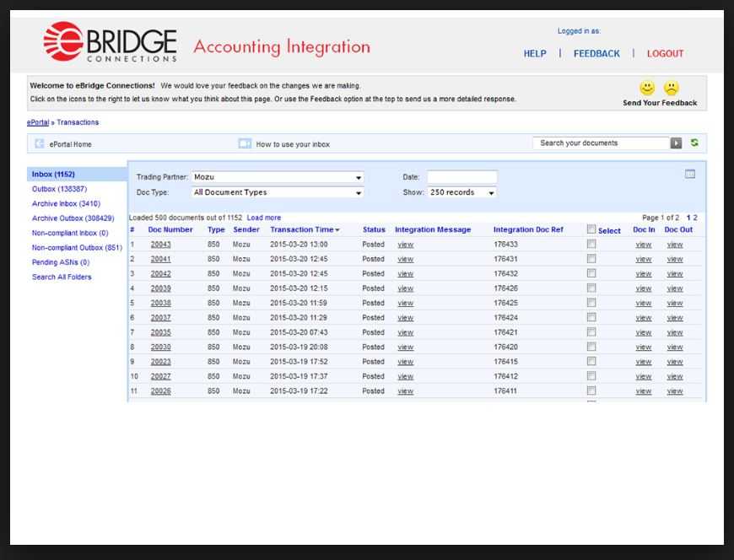Click inside the search your documents field
The image size is (734, 560).
[599, 143]
